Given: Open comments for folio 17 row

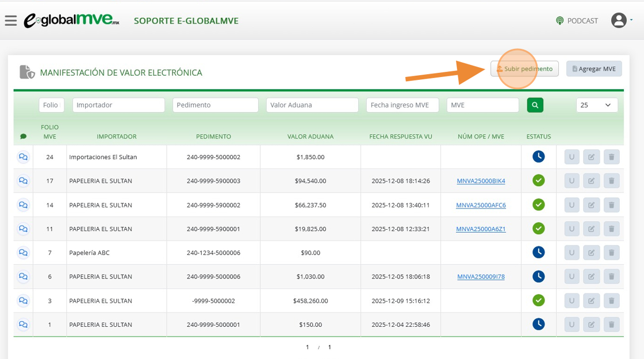Looking at the screenshot, I should coord(24,180).
